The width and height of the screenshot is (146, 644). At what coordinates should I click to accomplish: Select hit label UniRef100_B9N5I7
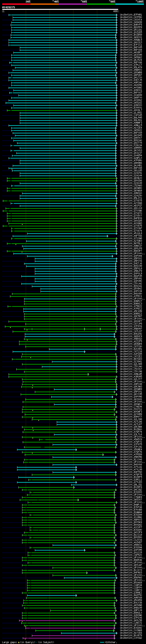click(x=131, y=301)
